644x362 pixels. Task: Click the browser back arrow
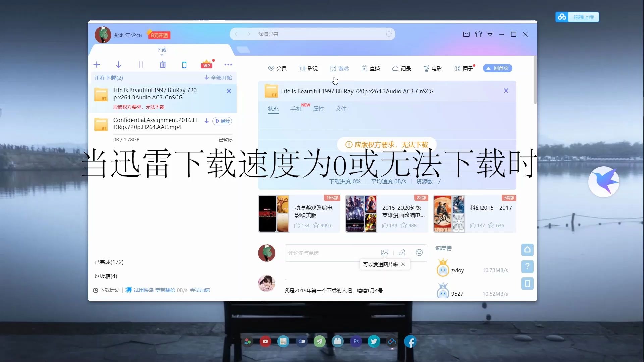(x=236, y=34)
